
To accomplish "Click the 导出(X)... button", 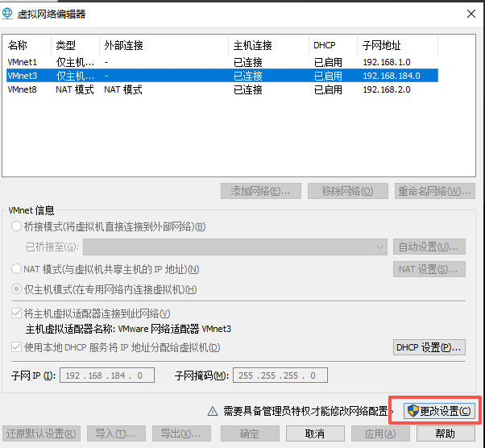I will click(x=181, y=433).
